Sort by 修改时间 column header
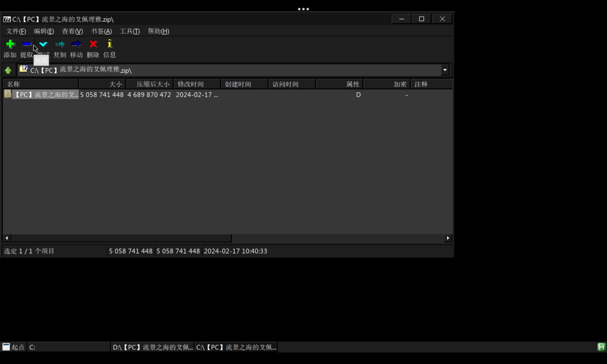 click(197, 84)
